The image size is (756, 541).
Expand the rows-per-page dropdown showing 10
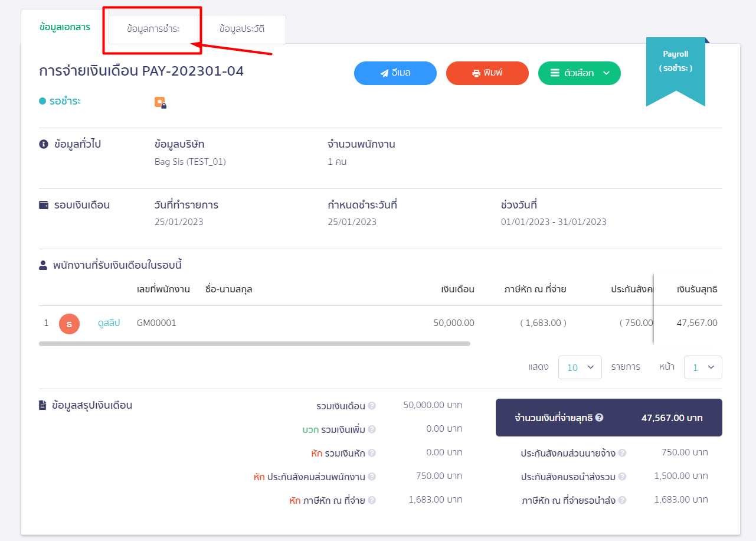click(580, 367)
